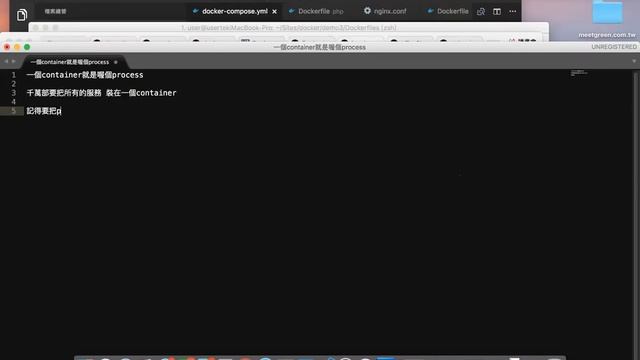
Task: Click empty line 2 in the editor gutter
Action: coord(13,84)
